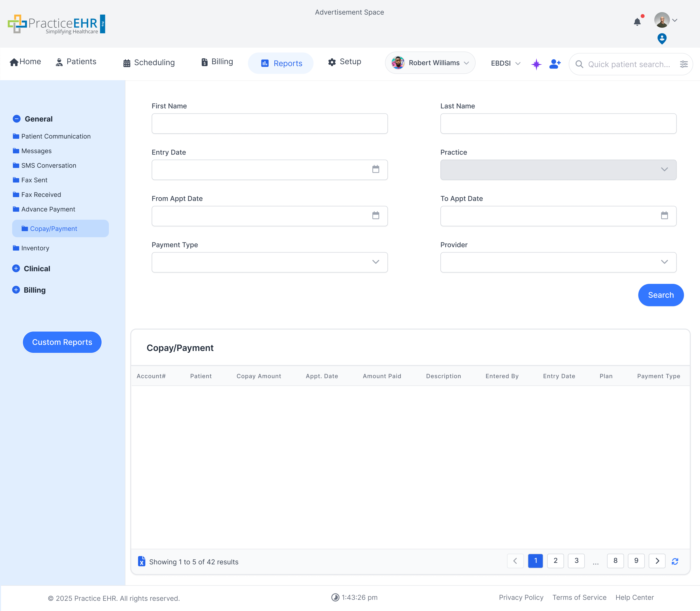Screen dimensions: 700x611
Task: Open the Payment Type dropdown
Action: (x=269, y=262)
